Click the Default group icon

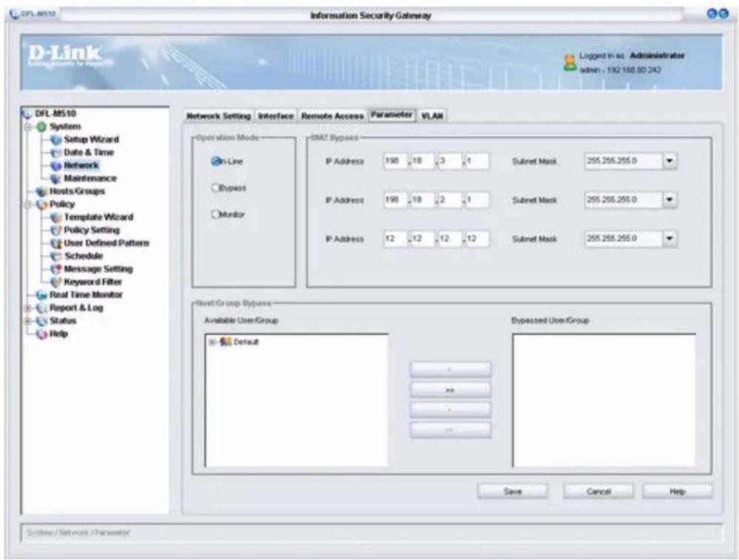click(226, 341)
